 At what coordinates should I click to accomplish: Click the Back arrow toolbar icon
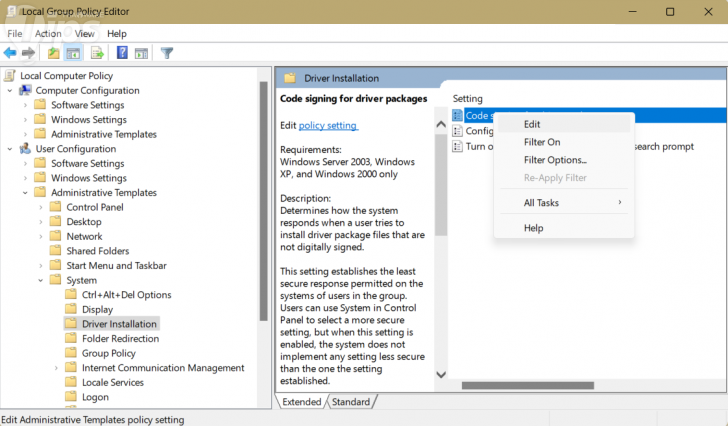tap(10, 53)
